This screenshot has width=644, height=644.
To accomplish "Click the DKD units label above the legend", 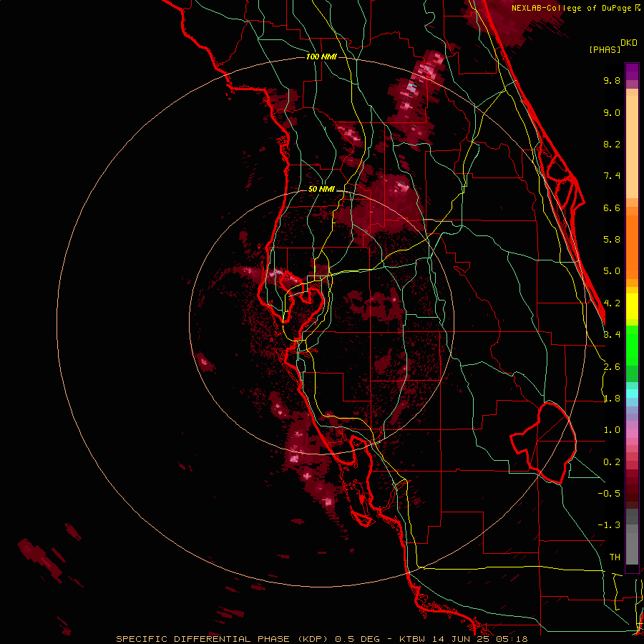I will coord(629,43).
